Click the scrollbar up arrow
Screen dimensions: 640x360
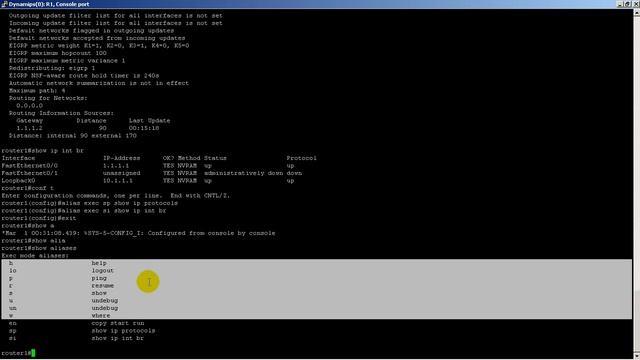click(x=636, y=12)
